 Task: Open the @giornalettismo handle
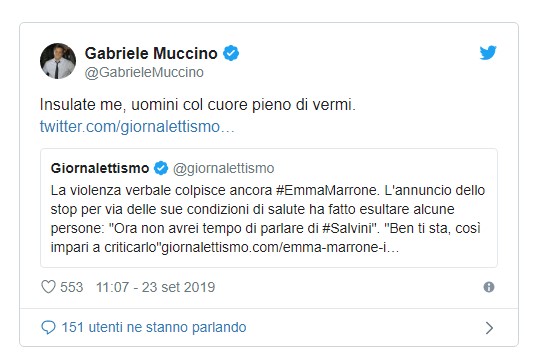pyautogui.click(x=223, y=169)
